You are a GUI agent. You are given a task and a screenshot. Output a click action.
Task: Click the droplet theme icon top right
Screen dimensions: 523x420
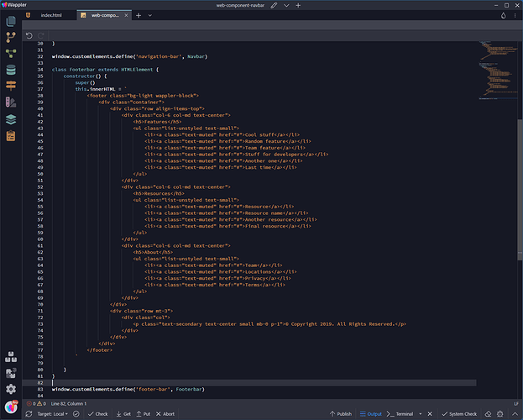pos(504,15)
